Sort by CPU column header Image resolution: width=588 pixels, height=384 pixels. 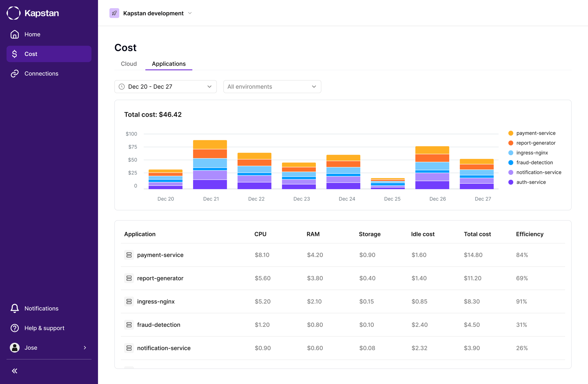pyautogui.click(x=260, y=234)
